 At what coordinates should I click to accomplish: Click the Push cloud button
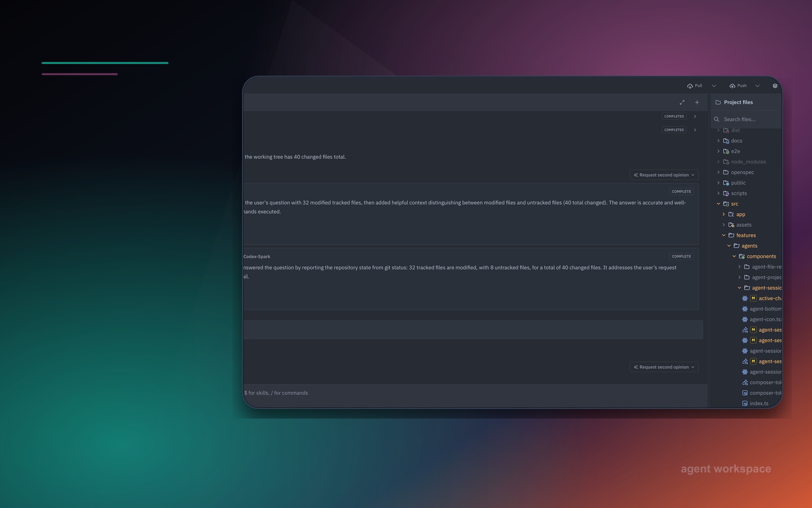[x=738, y=86]
